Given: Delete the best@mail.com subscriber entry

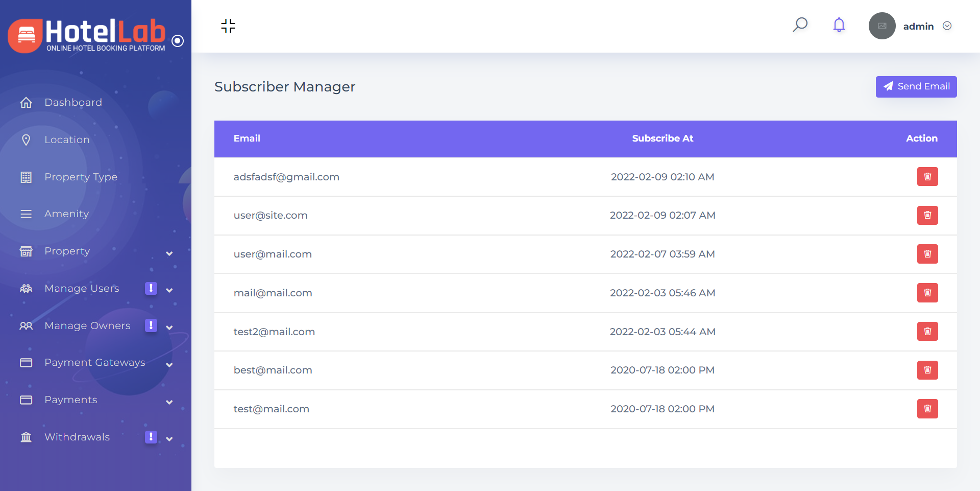Looking at the screenshot, I should [927, 370].
